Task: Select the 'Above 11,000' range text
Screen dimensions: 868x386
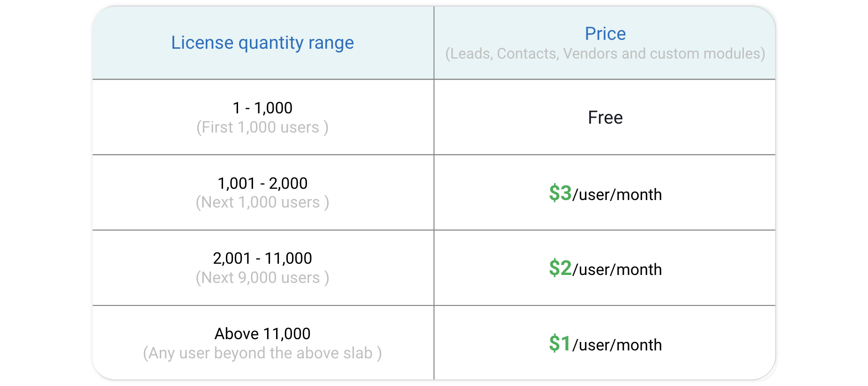Action: [x=262, y=334]
